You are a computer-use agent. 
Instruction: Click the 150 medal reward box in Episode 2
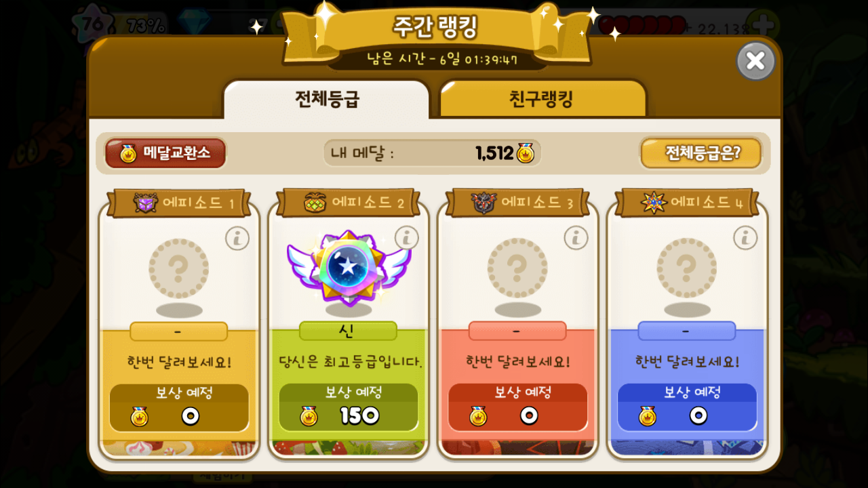pos(349,407)
